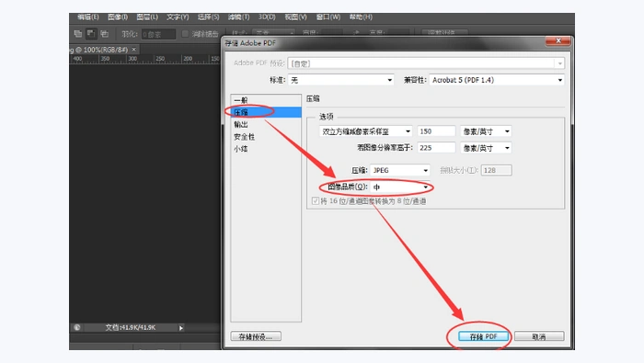Open the 文字(Y) menu
This screenshot has width=644, height=363.
coord(178,17)
